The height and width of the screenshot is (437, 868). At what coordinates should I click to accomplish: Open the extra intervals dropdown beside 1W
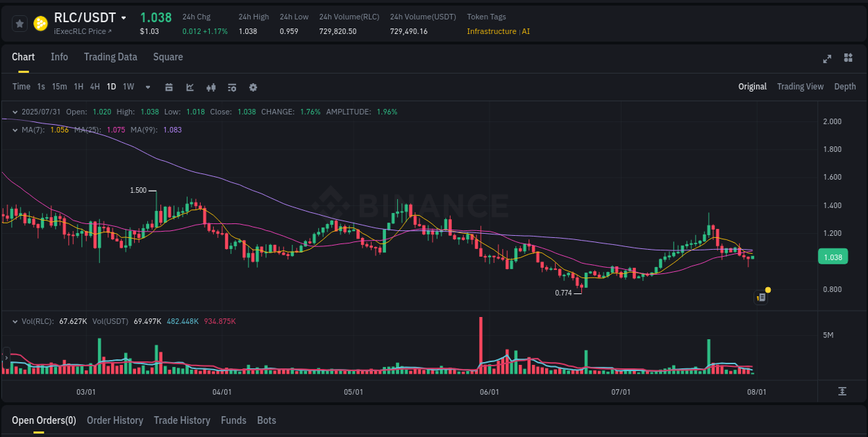147,87
